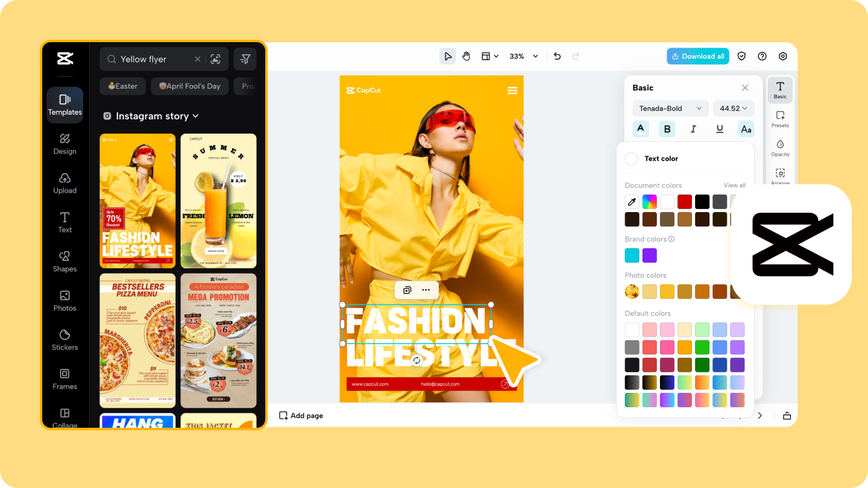Select the Shapes tool
Image resolution: width=868 pixels, height=488 pixels.
tap(64, 261)
